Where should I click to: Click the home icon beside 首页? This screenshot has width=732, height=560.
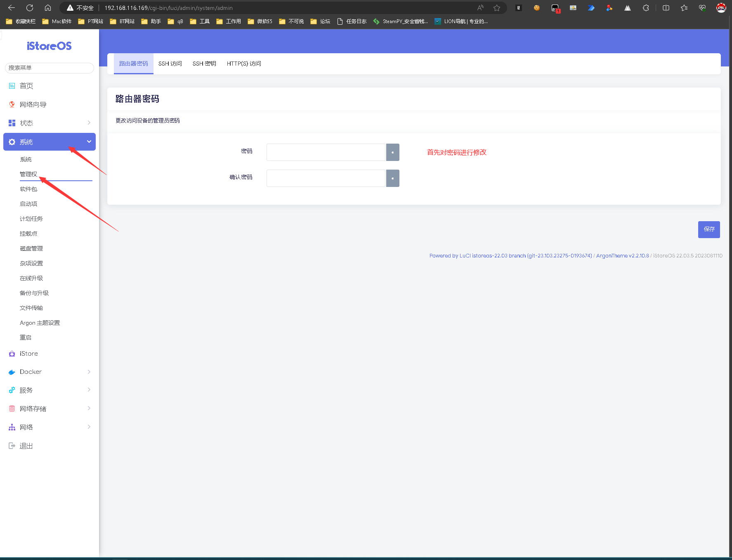(x=12, y=86)
